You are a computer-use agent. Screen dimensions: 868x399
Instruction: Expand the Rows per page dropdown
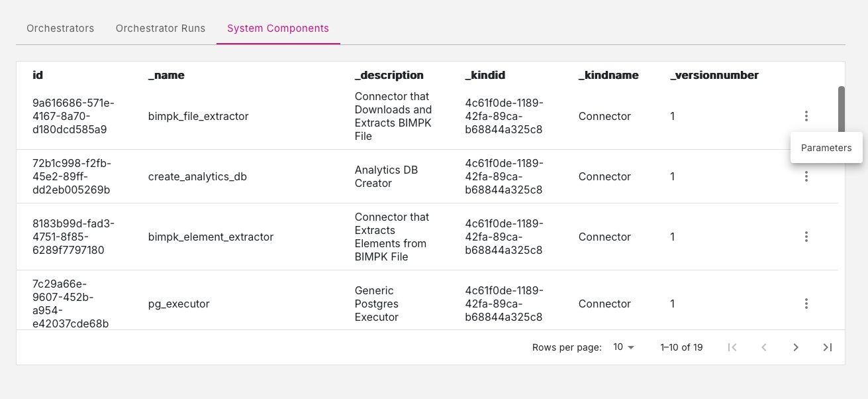(x=623, y=347)
